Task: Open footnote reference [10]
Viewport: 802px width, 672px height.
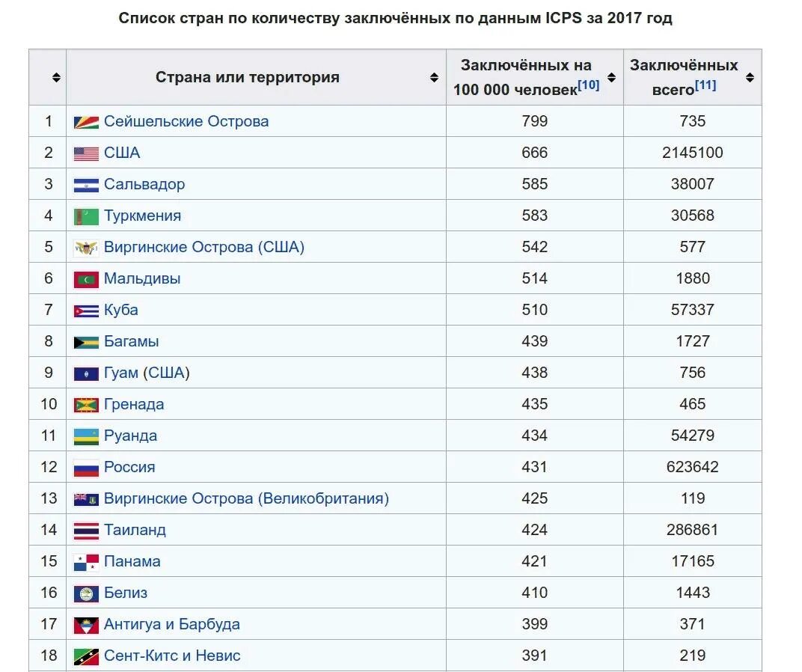Action: 589,85
